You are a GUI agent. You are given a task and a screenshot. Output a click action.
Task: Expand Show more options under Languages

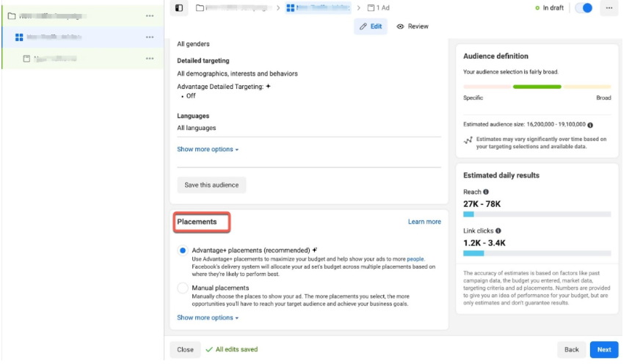[x=208, y=150]
